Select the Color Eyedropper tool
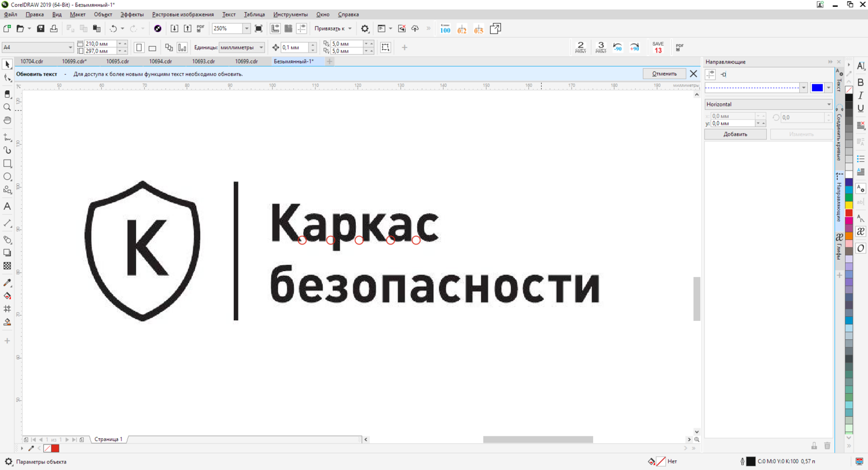 tap(8, 283)
